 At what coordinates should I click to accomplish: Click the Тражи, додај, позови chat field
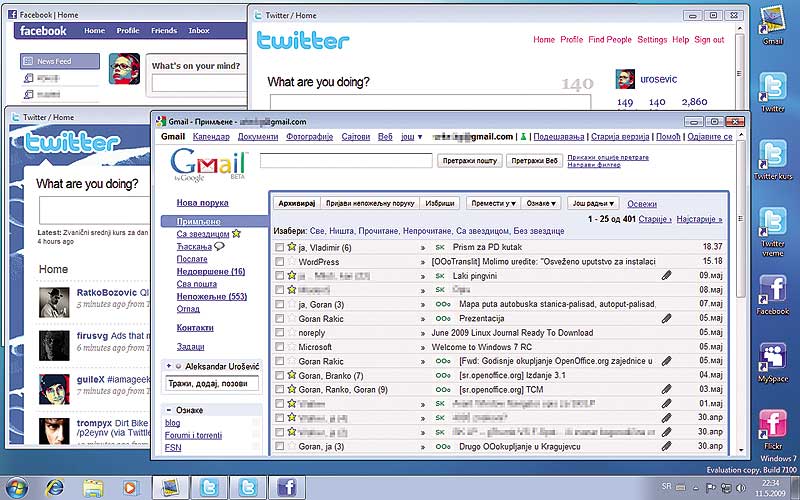coord(212,383)
